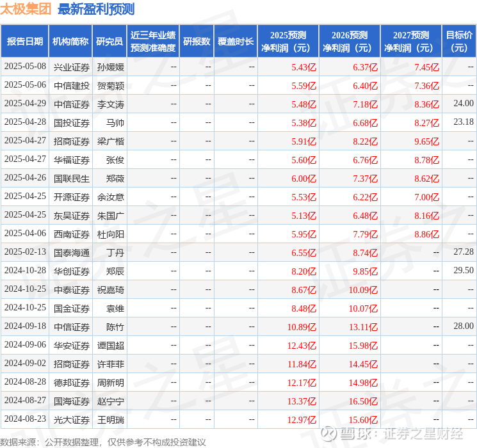This screenshot has width=477, height=448.
Task: Click the 2026预测净利润 column header
Action: click(x=350, y=42)
